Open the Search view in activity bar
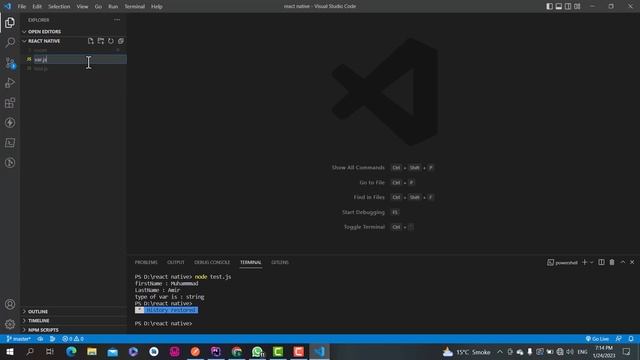Screen dimensions: 640x360 (10, 42)
